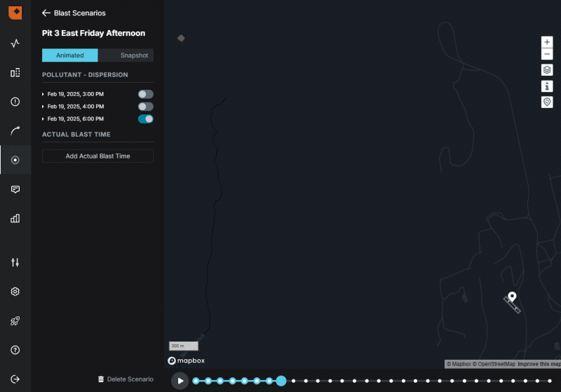The width and height of the screenshot is (561, 392).
Task: Click the map layers icon
Action: [x=547, y=70]
